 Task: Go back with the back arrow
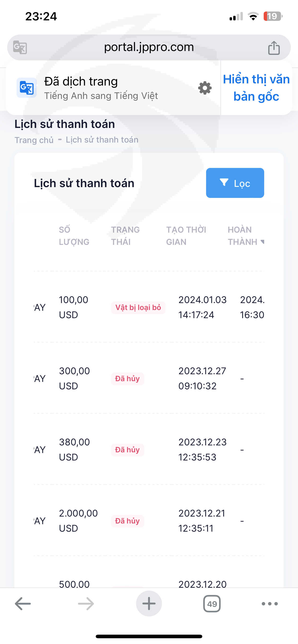coord(23,604)
